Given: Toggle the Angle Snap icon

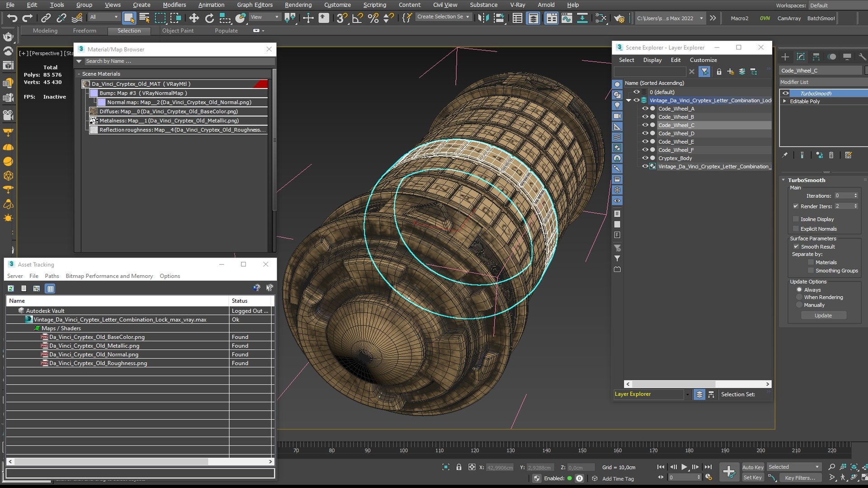Looking at the screenshot, I should (357, 18).
